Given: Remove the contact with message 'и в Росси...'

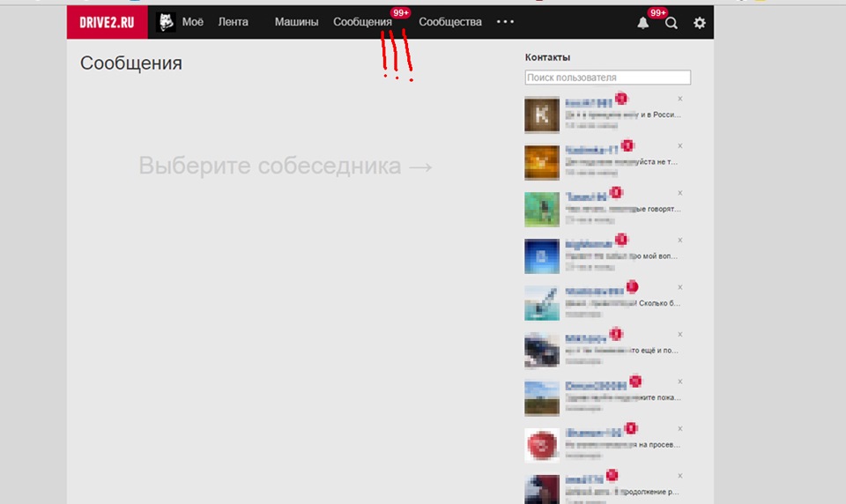Looking at the screenshot, I should click(x=679, y=99).
